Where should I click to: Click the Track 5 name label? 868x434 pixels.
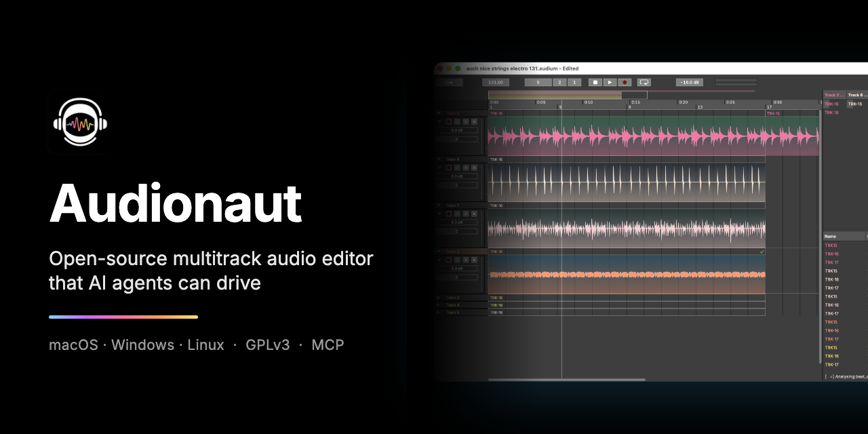click(452, 312)
